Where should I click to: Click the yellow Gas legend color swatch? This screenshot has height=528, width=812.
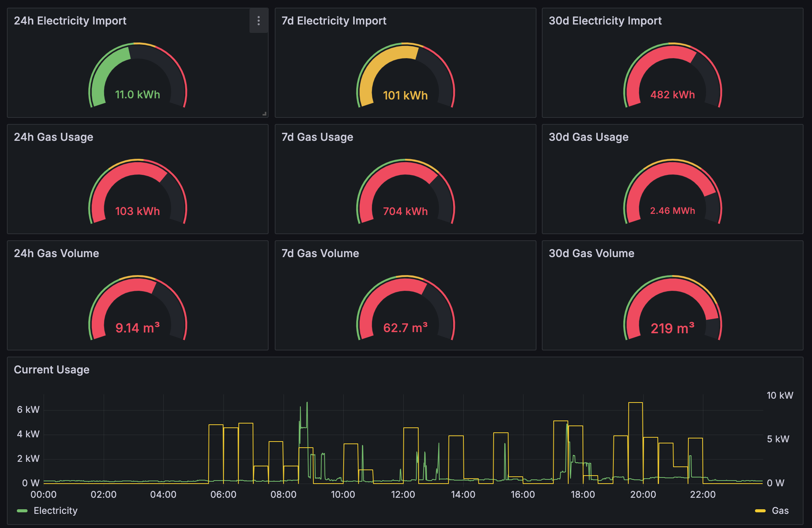(x=760, y=511)
